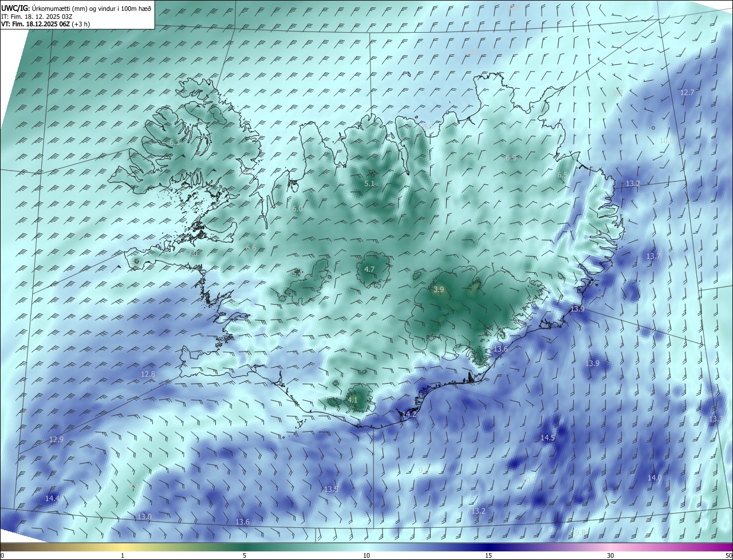Click the 14.5 value label on the map
The height and width of the screenshot is (560, 733).
[547, 437]
